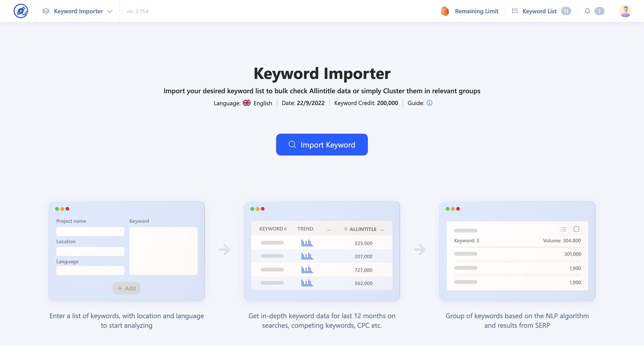This screenshot has width=644, height=346.
Task: Tick the checkbox in cluster card
Action: [576, 229]
